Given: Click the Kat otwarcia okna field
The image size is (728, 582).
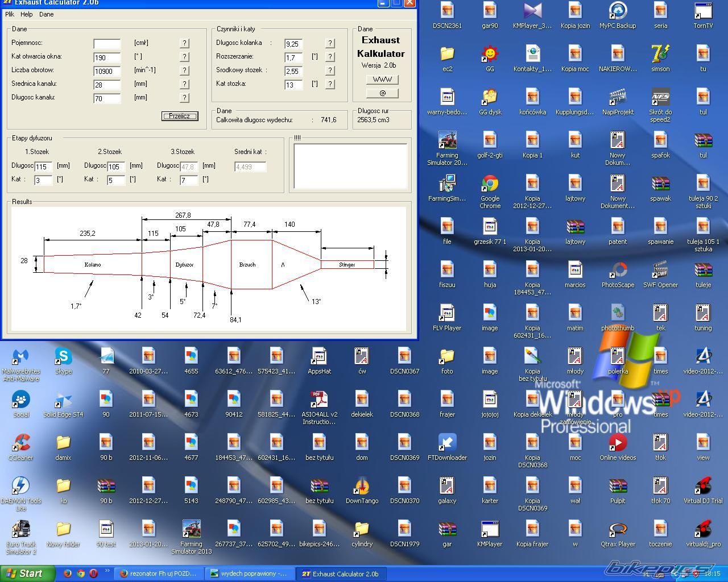Looking at the screenshot, I should (107, 57).
